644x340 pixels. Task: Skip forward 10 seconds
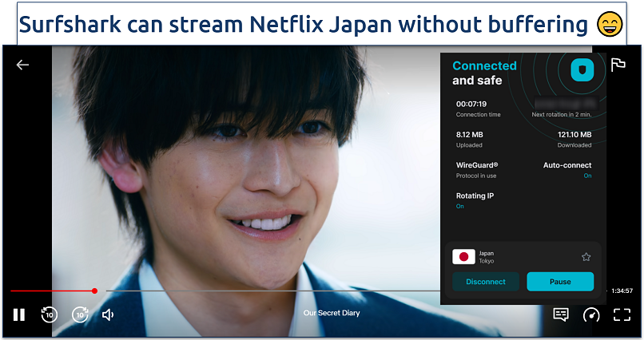pyautogui.click(x=80, y=314)
